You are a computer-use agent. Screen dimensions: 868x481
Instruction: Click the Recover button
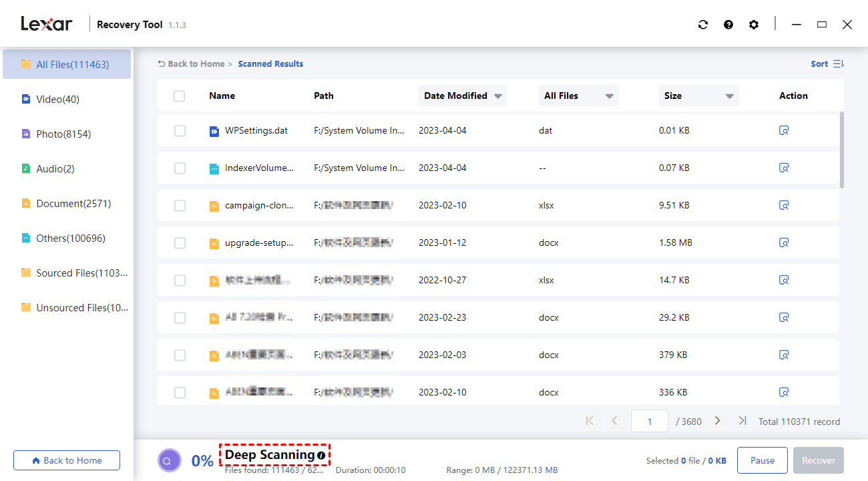coord(819,460)
